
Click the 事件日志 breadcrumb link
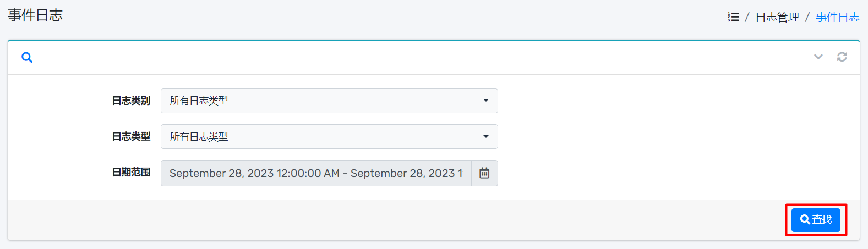click(837, 17)
